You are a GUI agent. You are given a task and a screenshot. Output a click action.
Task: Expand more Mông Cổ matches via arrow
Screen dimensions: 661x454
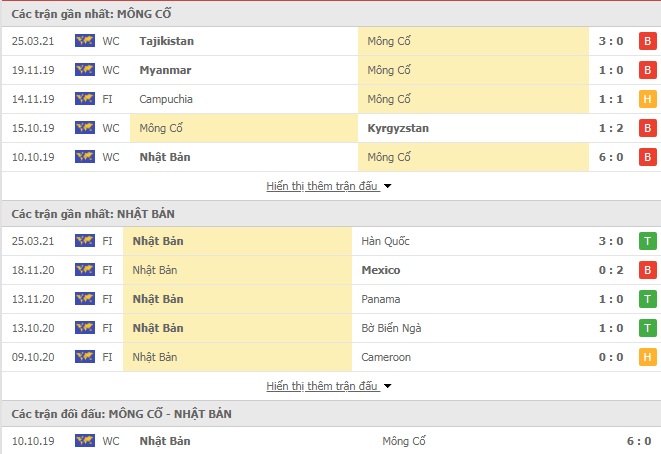(x=387, y=186)
